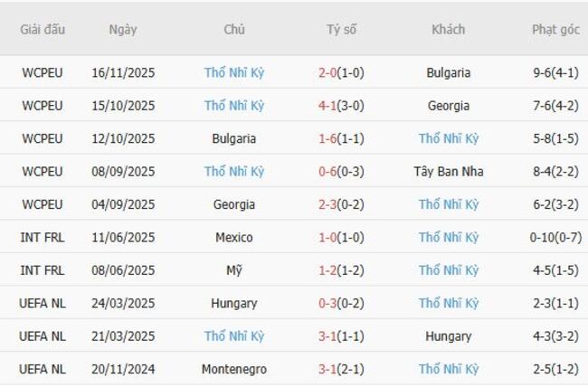This screenshot has height=387, width=588.
Task: Click the 0-6 score on 08/09/2025
Action: [x=341, y=172]
